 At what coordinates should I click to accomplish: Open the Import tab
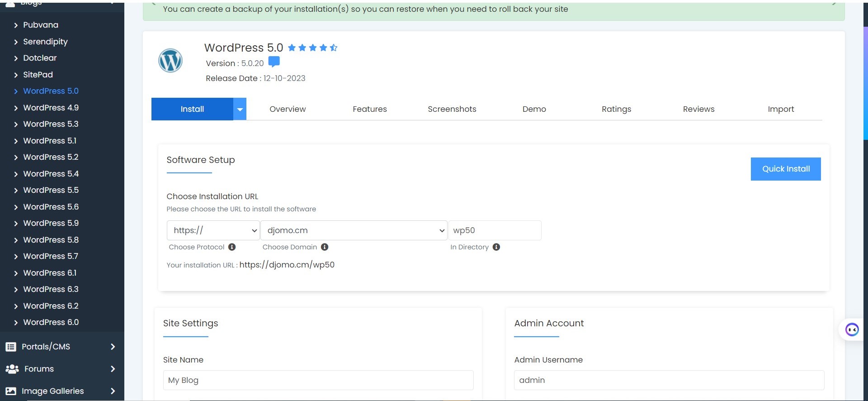(781, 109)
